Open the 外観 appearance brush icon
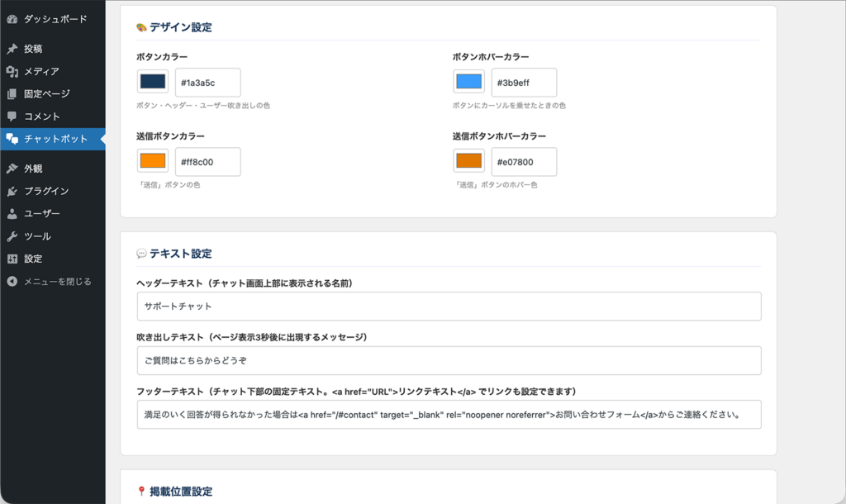846x504 pixels. pos(11,167)
